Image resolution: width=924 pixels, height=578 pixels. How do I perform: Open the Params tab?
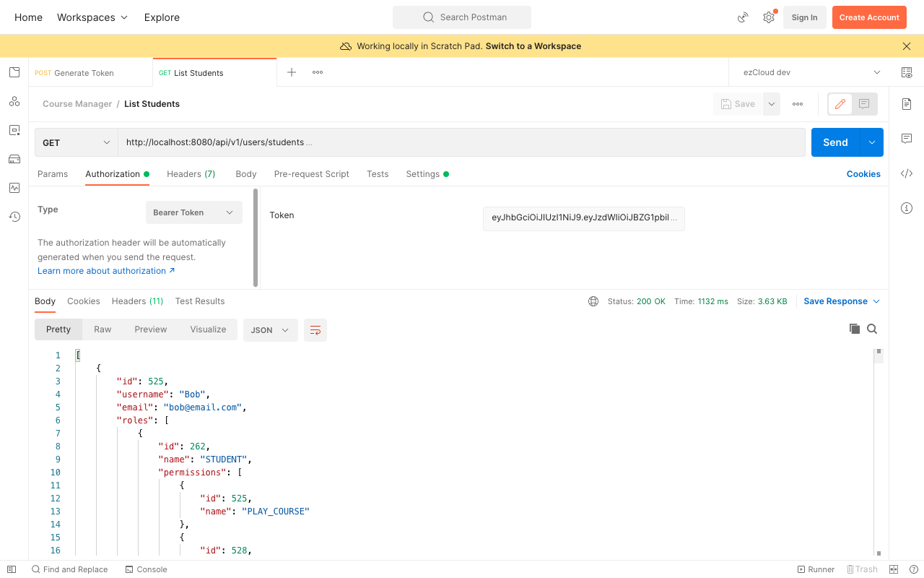pos(53,174)
